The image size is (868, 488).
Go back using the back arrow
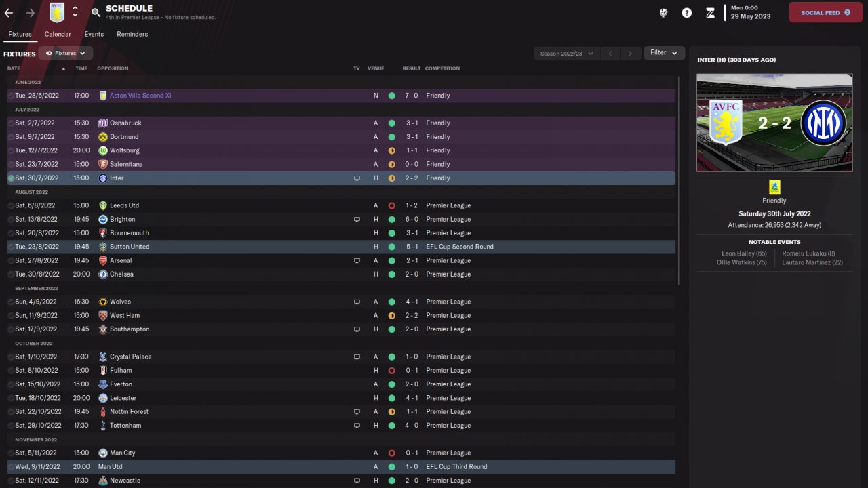point(9,13)
